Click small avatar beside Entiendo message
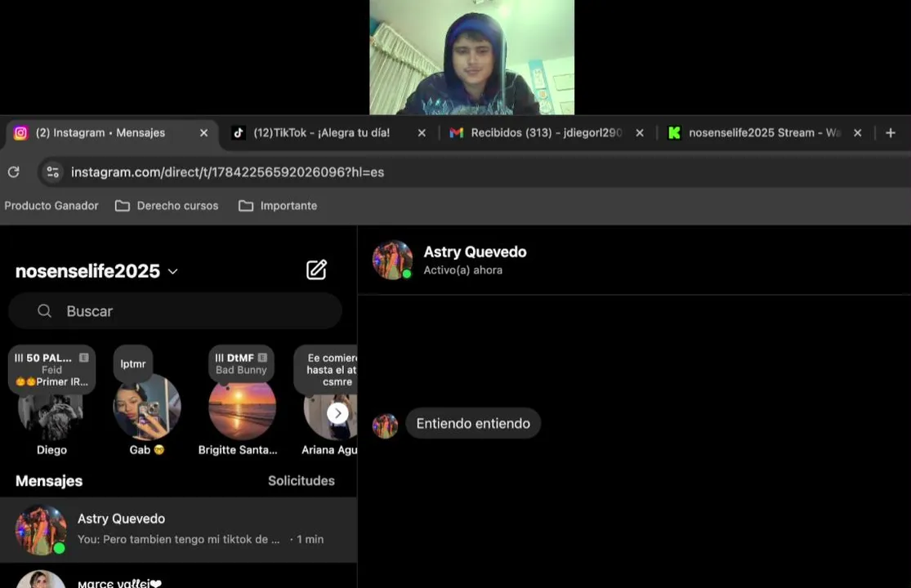 click(385, 426)
